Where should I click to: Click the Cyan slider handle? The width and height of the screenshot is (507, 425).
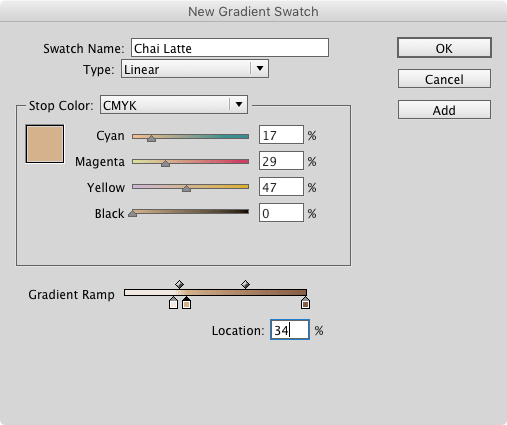pyautogui.click(x=151, y=138)
